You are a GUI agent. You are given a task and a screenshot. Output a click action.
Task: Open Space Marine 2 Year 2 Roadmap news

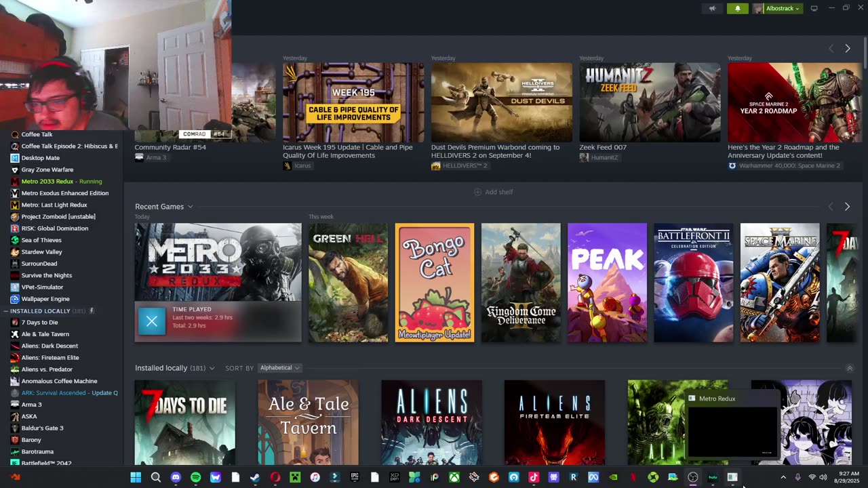tap(795, 102)
